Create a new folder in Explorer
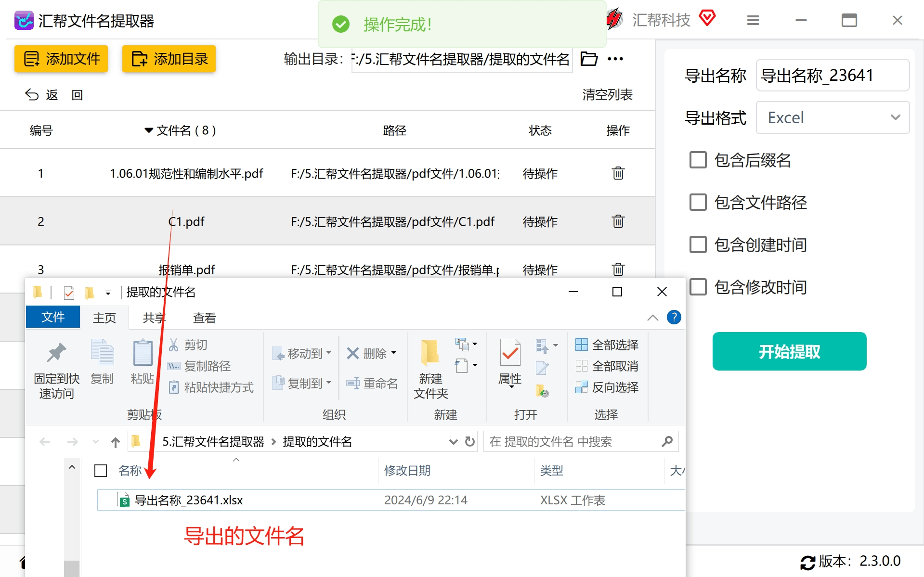This screenshot has width=924, height=577. click(430, 368)
